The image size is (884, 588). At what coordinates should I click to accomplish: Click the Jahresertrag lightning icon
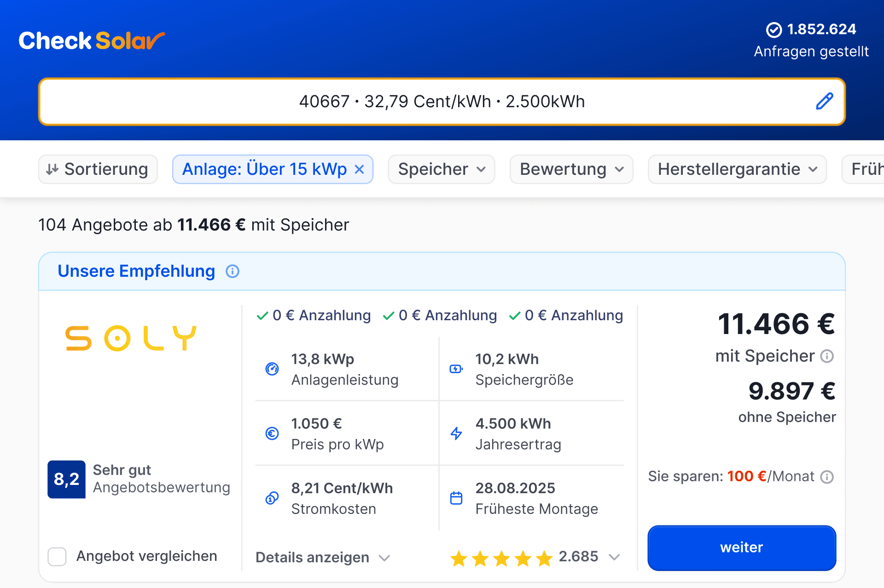456,433
